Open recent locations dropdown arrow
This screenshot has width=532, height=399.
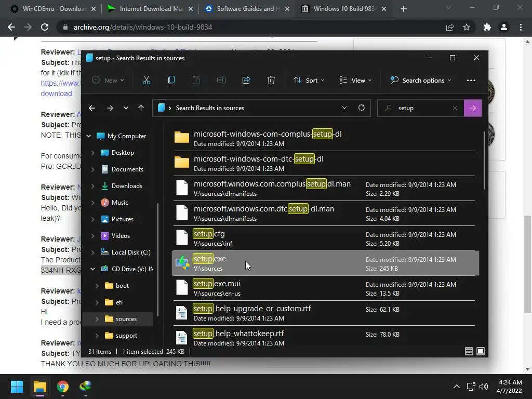[x=126, y=108]
